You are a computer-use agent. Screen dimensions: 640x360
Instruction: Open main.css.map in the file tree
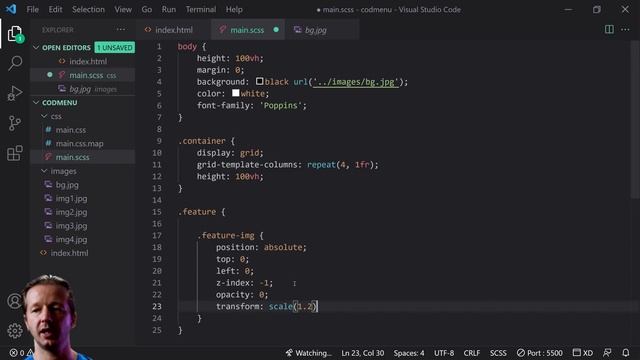[83, 144]
